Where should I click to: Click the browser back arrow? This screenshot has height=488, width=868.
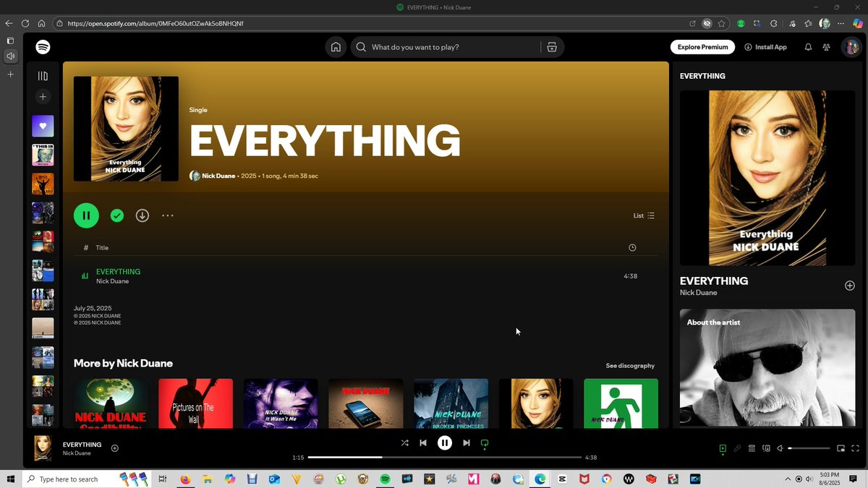pyautogui.click(x=9, y=23)
